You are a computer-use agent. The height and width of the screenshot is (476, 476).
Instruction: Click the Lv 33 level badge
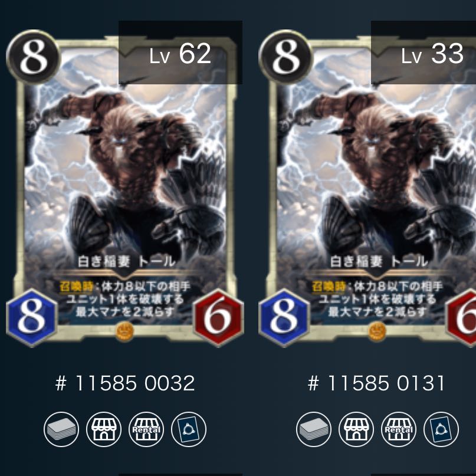tap(424, 52)
